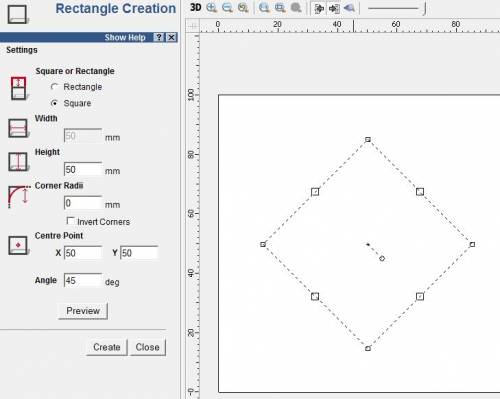Select the Square radio option
The height and width of the screenshot is (399, 500).
(x=54, y=103)
